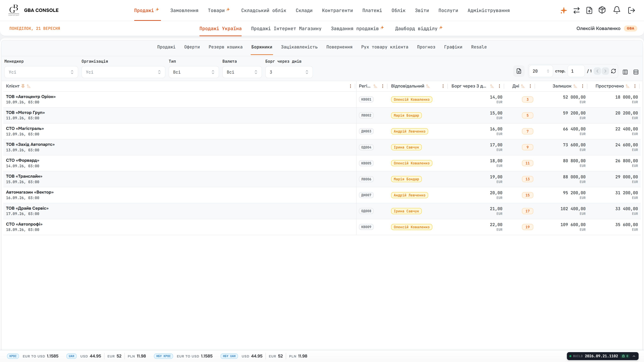
Task: Refresh the table data
Action: coord(613,71)
